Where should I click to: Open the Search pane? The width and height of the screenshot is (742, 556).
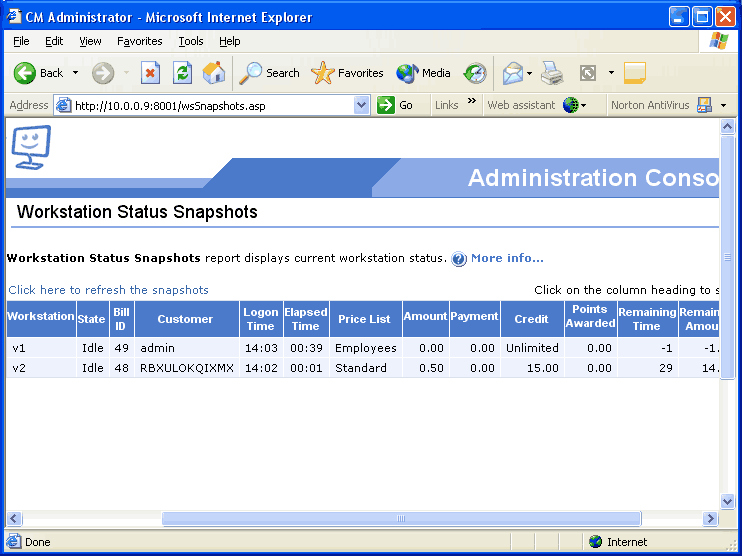(x=269, y=73)
